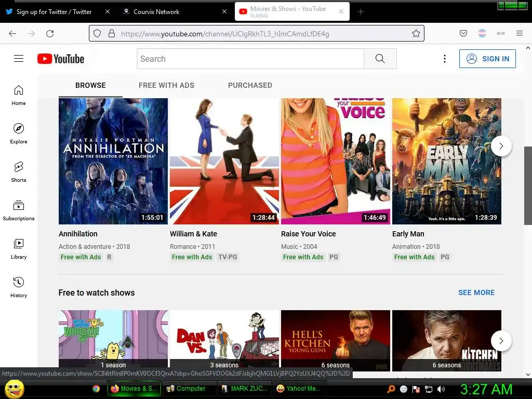The image size is (532, 399).
Task: Open Subscriptions in the sidebar
Action: point(19,210)
